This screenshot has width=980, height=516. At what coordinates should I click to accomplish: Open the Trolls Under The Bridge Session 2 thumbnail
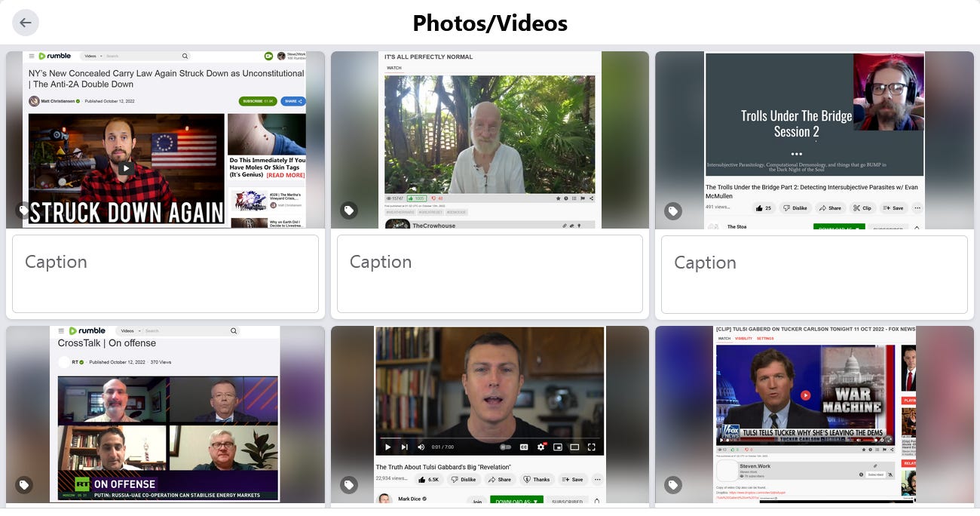pos(814,140)
